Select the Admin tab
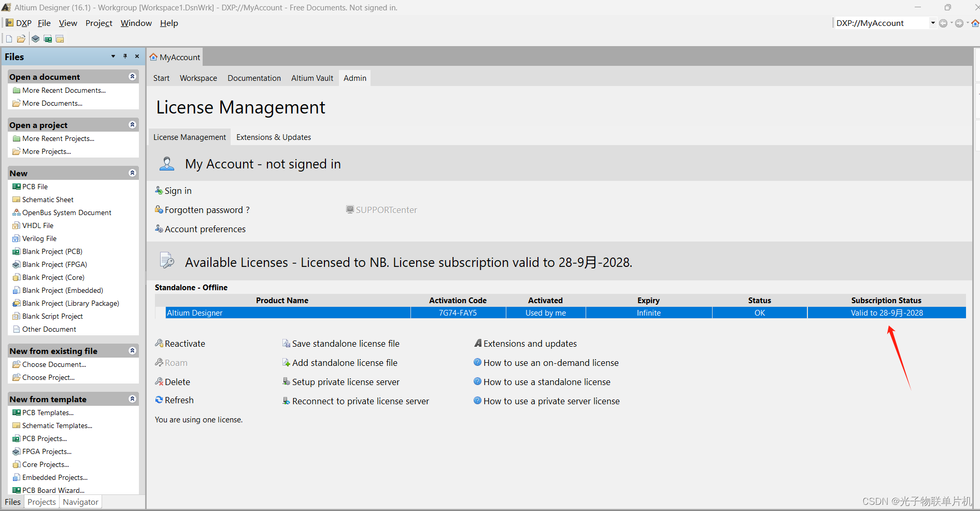Image resolution: width=980 pixels, height=511 pixels. (355, 78)
